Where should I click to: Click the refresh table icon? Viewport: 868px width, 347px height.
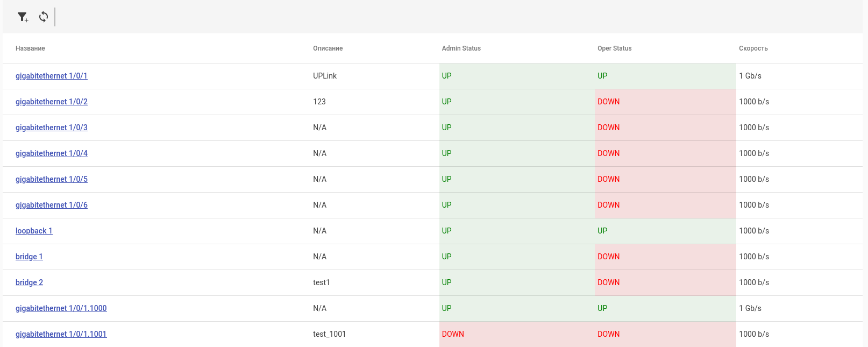[x=44, y=17]
